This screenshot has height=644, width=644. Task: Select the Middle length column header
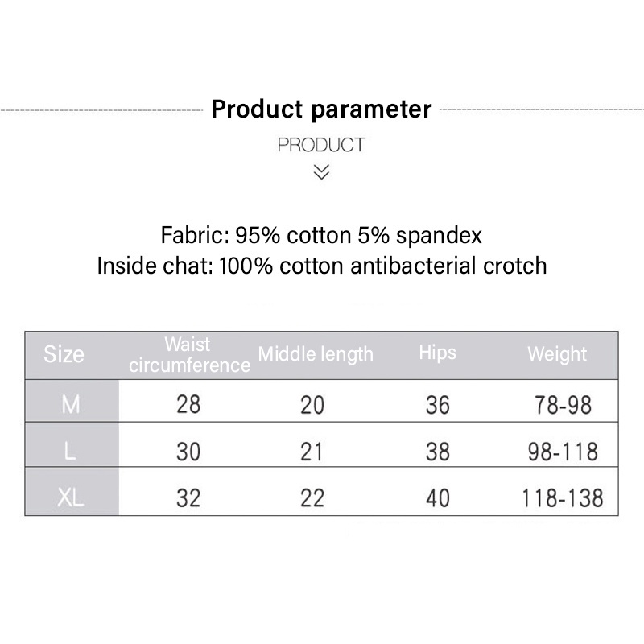click(x=316, y=354)
